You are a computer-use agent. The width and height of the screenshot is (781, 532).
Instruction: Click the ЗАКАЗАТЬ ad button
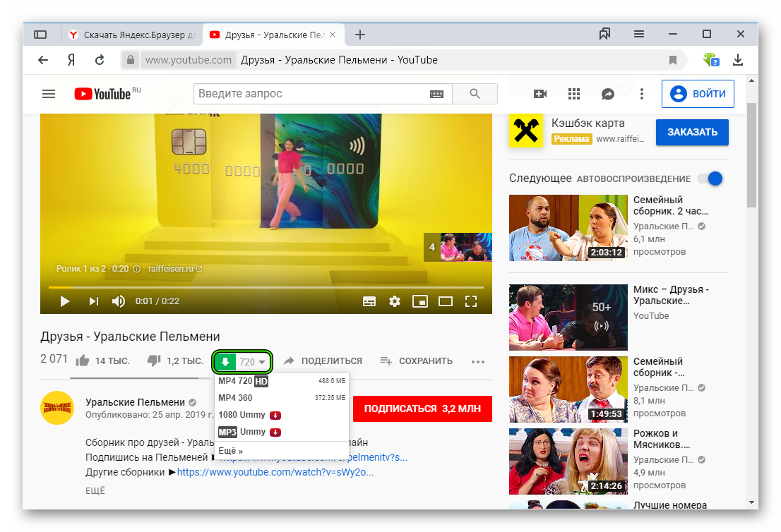(692, 133)
